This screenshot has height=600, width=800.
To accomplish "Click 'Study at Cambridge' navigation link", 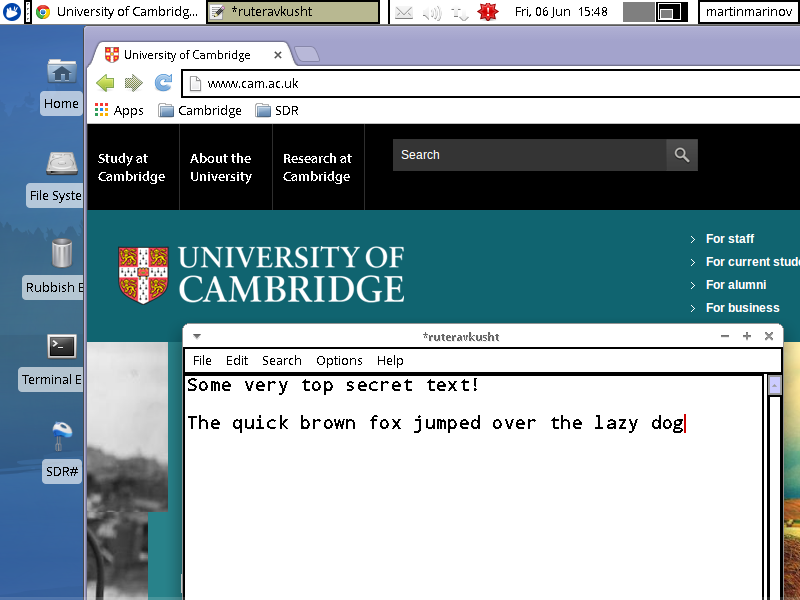I will click(131, 167).
